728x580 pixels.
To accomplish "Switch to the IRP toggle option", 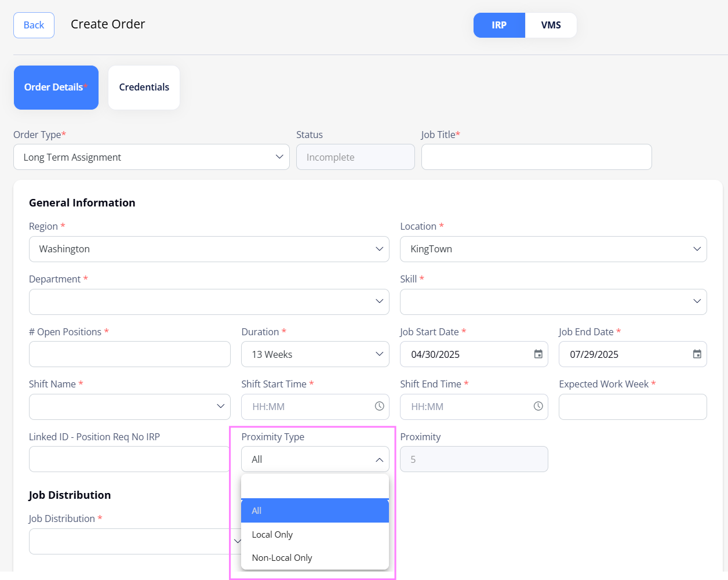I will (499, 26).
